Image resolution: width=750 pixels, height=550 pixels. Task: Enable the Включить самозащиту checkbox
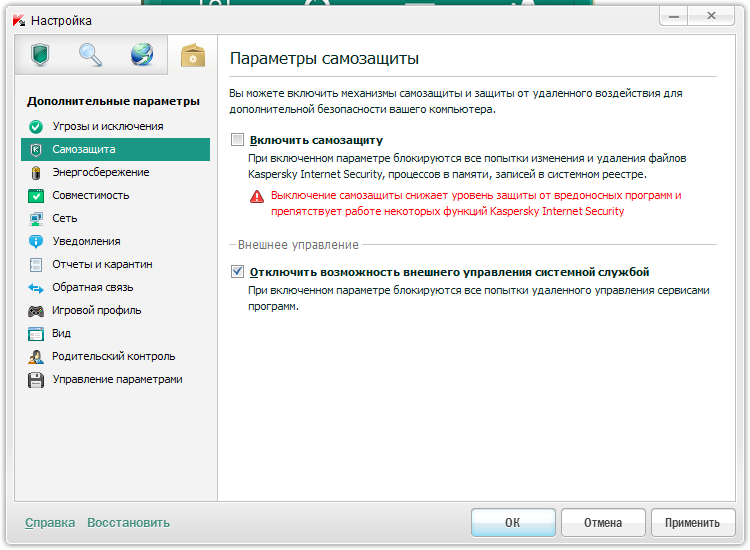(237, 140)
